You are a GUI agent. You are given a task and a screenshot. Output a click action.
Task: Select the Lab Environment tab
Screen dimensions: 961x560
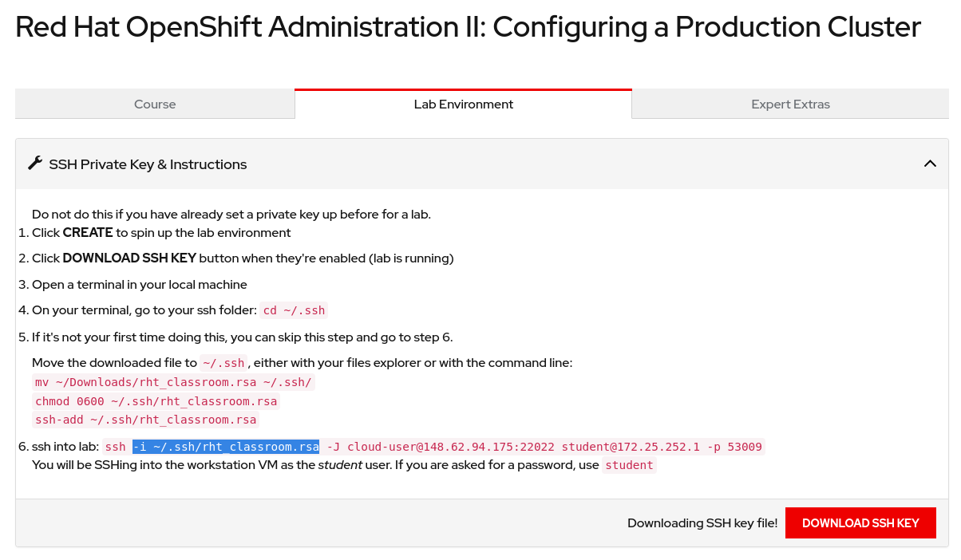click(463, 105)
